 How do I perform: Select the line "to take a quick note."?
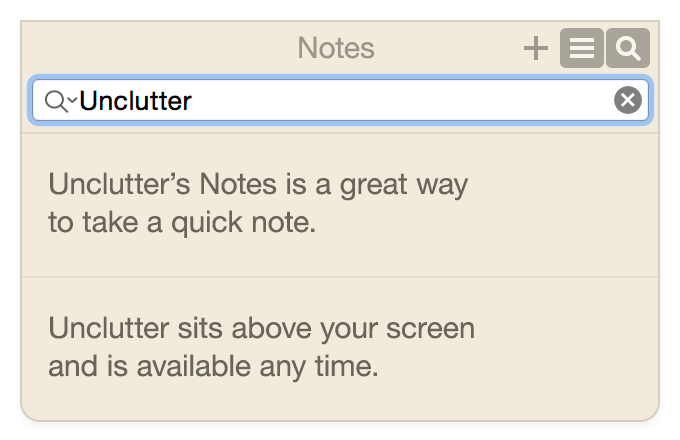(x=182, y=223)
